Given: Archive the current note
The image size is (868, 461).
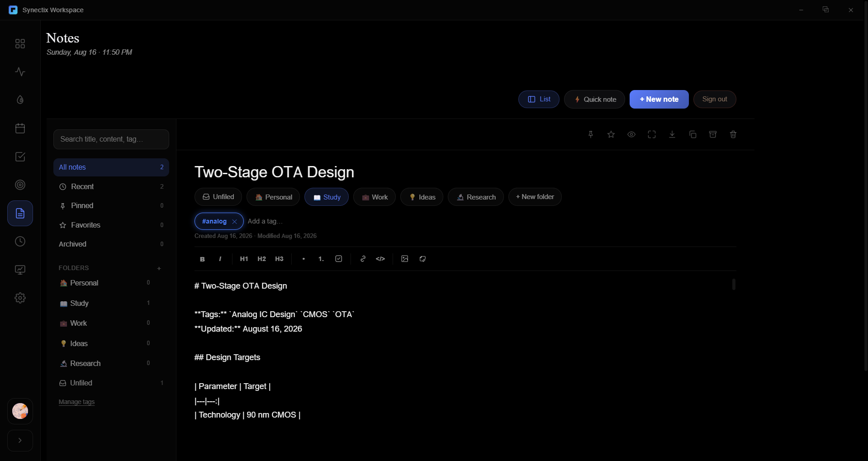Looking at the screenshot, I should pos(713,134).
